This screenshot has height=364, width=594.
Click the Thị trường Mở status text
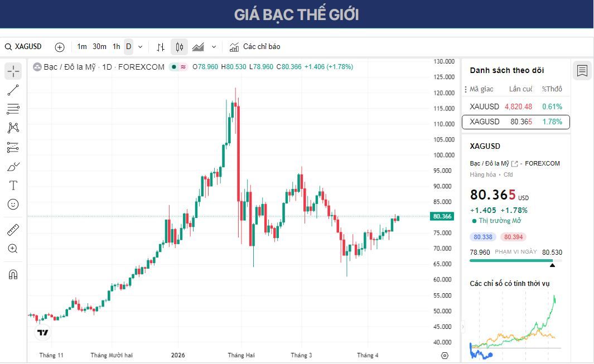tap(500, 221)
